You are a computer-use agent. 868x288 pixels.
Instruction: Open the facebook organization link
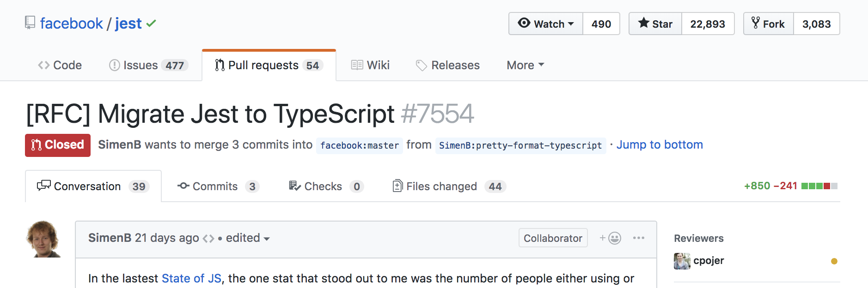click(x=72, y=23)
